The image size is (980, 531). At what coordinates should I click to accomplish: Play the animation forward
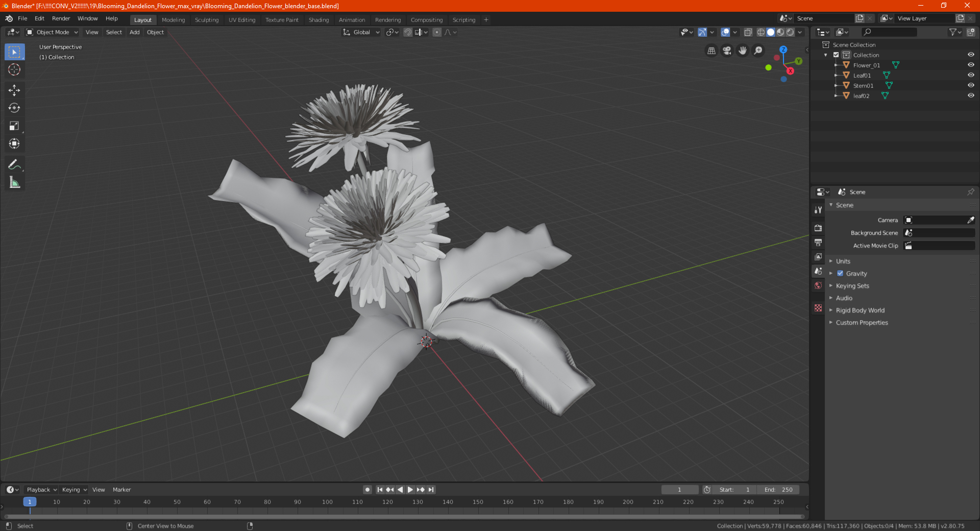[410, 490]
